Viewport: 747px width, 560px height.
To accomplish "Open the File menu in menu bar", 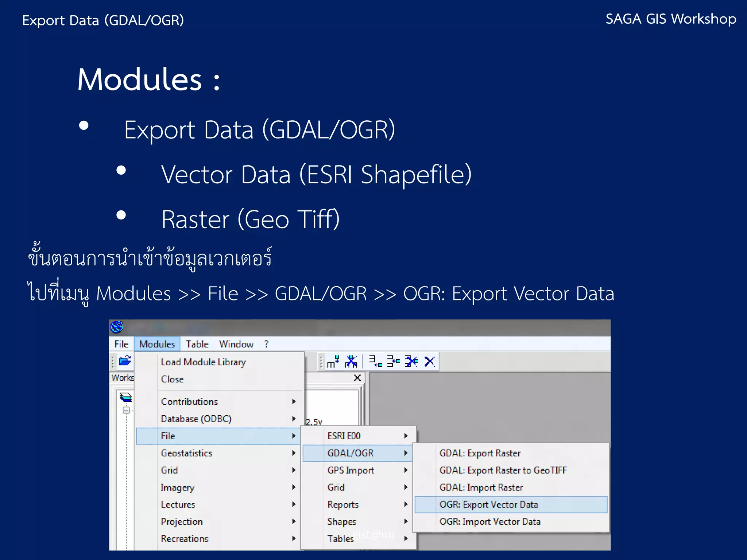I will 121,344.
